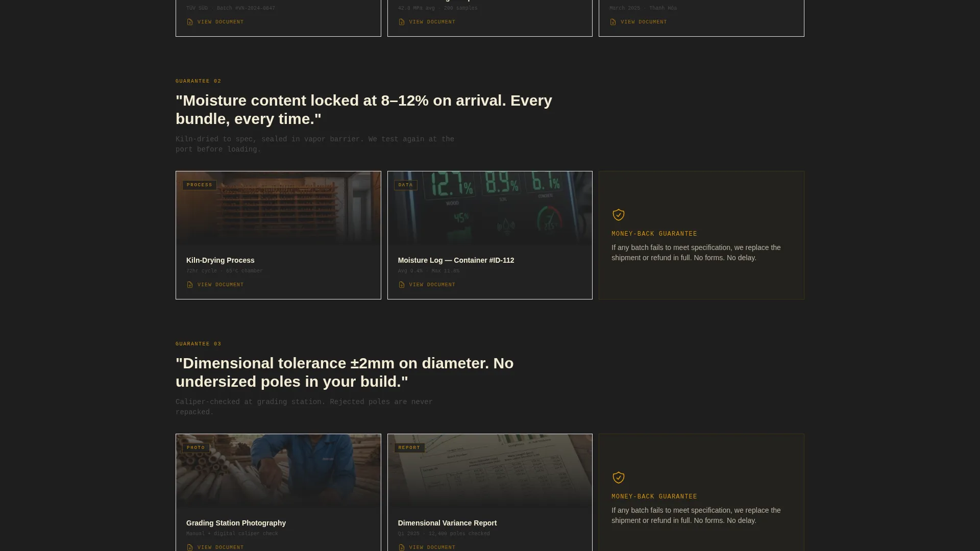980x551 pixels.
Task: Click the Moisture Log — Container #ID-112 title
Action: click(456, 260)
